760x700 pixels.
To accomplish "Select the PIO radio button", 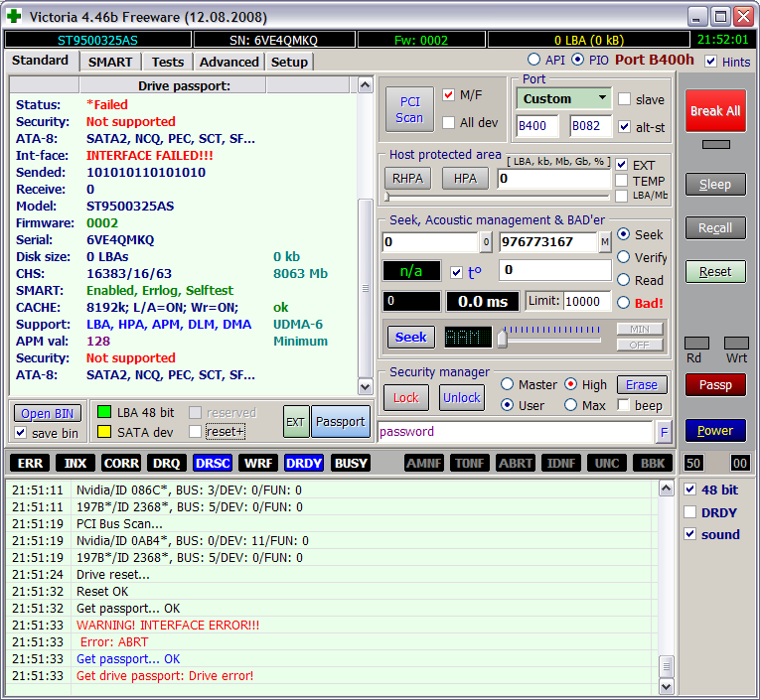I will 577,60.
